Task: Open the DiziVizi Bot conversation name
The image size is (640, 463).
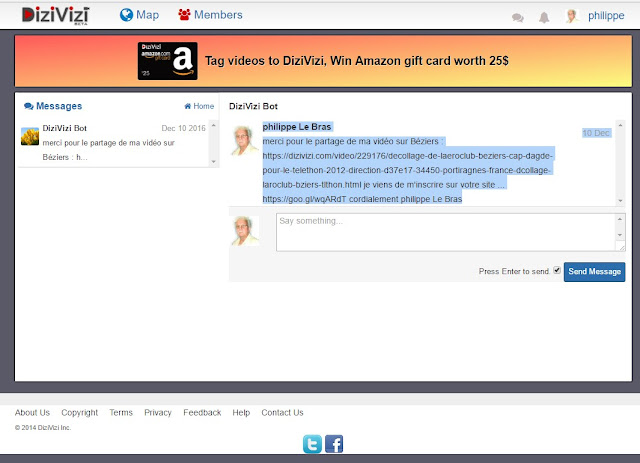Action: coord(64,128)
